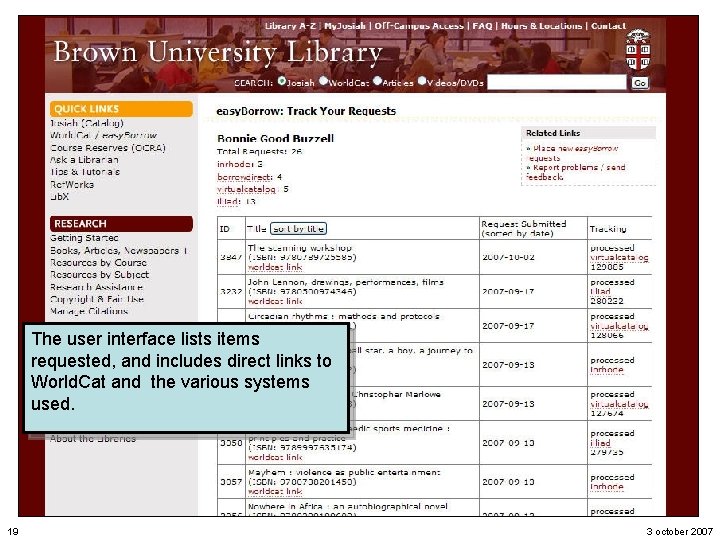Open WorldCat / easyBorrow quick link
The image size is (720, 540).
click(103, 135)
